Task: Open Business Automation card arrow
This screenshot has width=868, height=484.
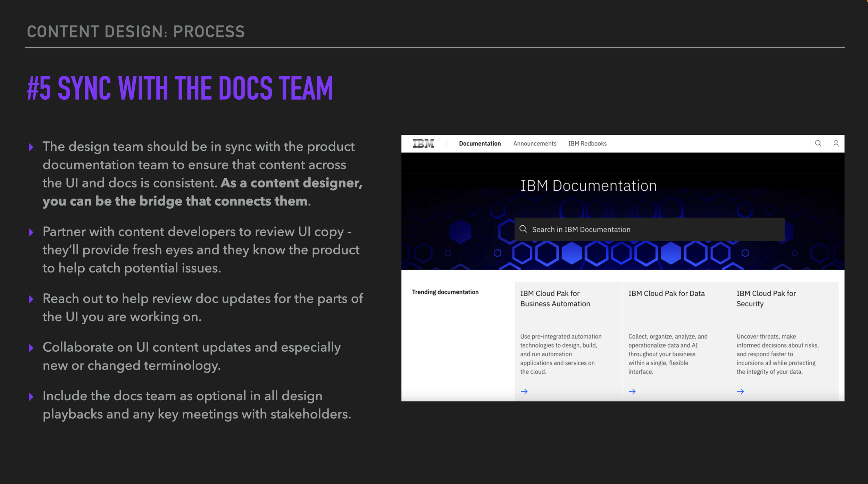Action: click(524, 391)
